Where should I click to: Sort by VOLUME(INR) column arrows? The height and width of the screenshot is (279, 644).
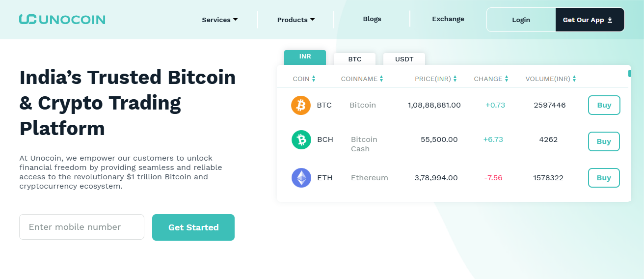[574, 79]
